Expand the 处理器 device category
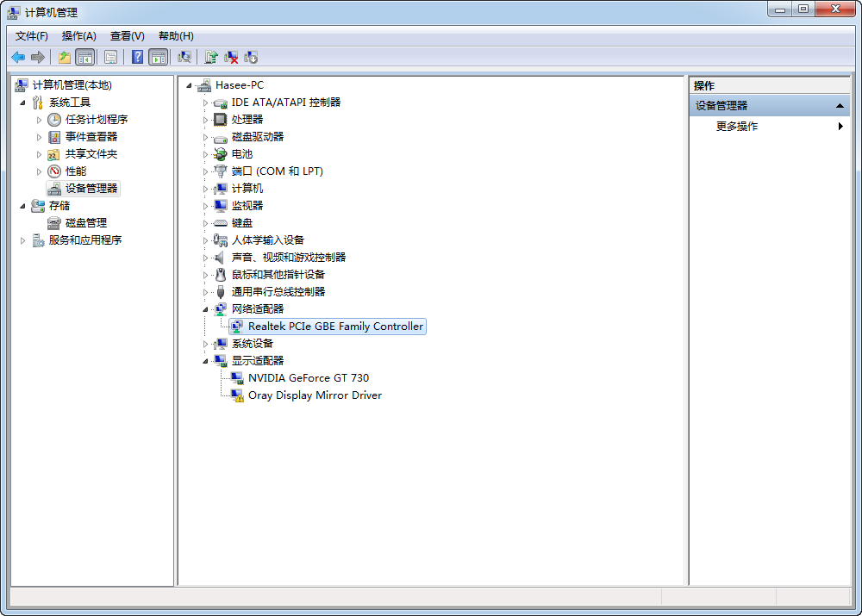 (x=206, y=120)
